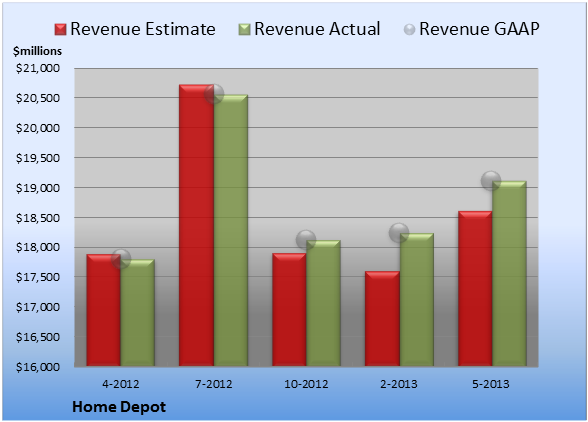
Task: Select the green actual bar for 7-2012
Action: (x=231, y=230)
